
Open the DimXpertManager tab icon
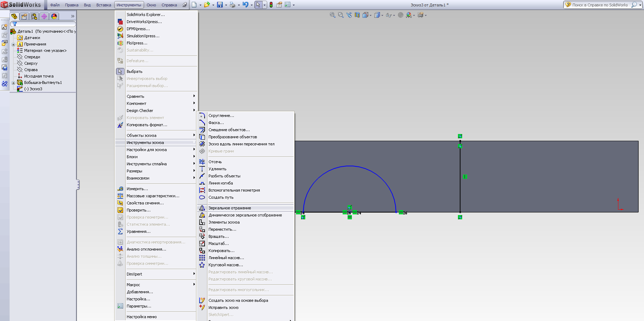tap(44, 16)
